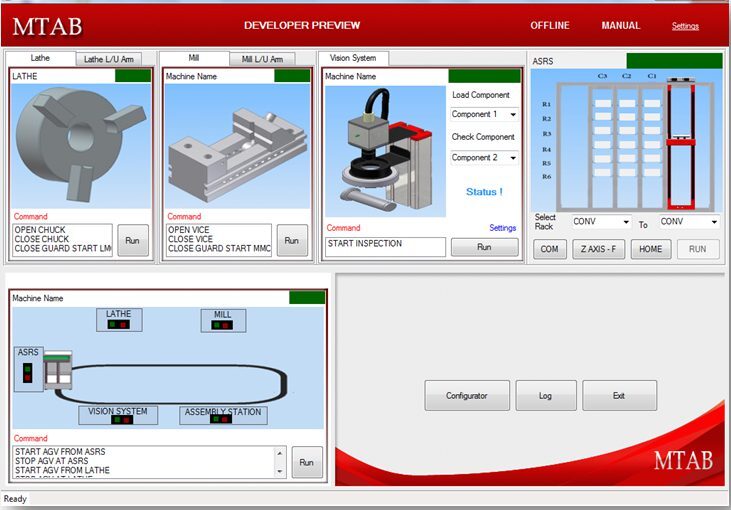Open the Mill L/U Arm tab
731x510 pixels.
pos(262,59)
